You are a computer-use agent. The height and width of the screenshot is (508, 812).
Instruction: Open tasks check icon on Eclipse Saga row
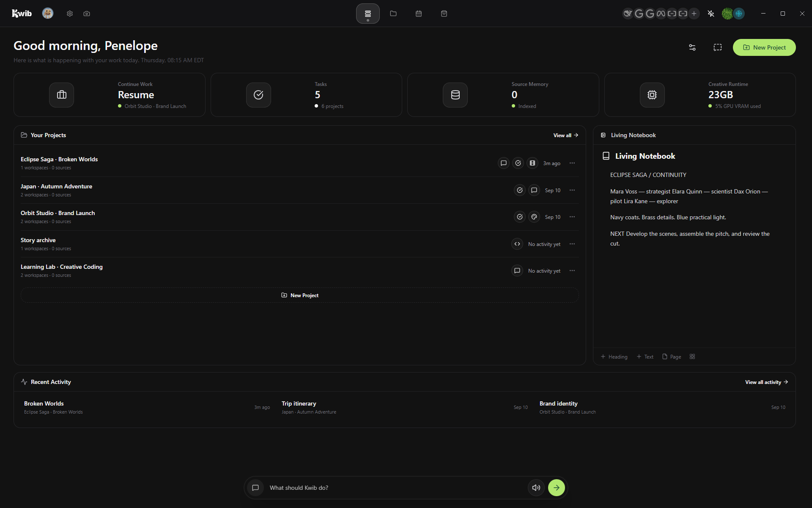click(x=518, y=163)
